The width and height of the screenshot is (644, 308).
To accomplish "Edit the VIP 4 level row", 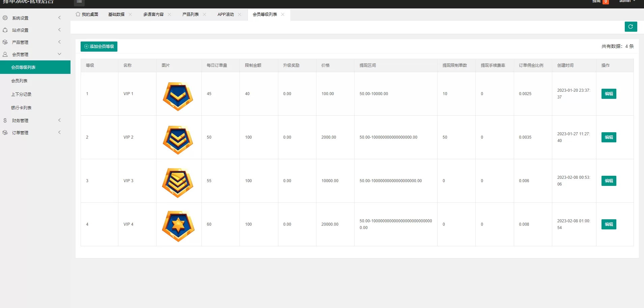I will [x=609, y=224].
